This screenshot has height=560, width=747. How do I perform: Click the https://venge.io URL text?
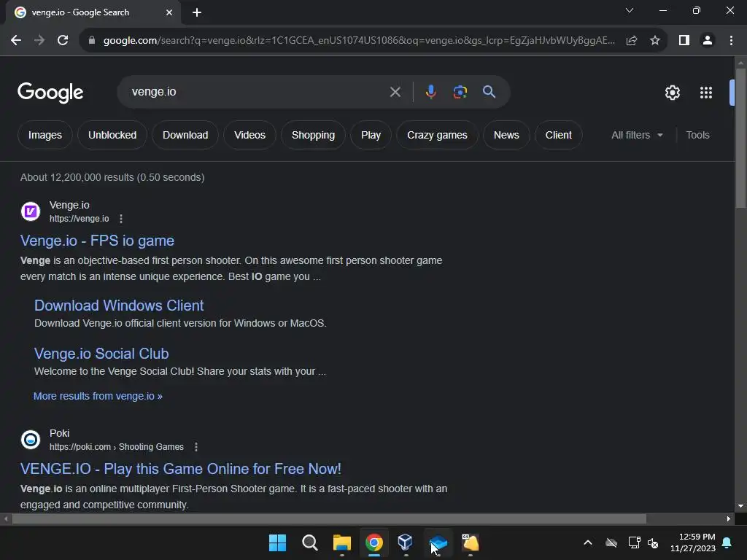tap(79, 219)
